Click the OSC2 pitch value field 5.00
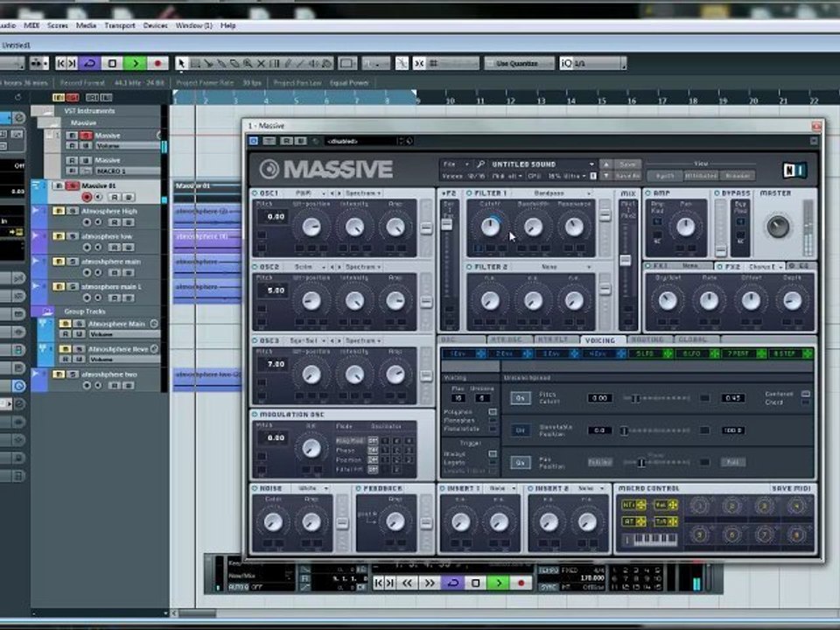The width and height of the screenshot is (840, 630). pos(276,290)
